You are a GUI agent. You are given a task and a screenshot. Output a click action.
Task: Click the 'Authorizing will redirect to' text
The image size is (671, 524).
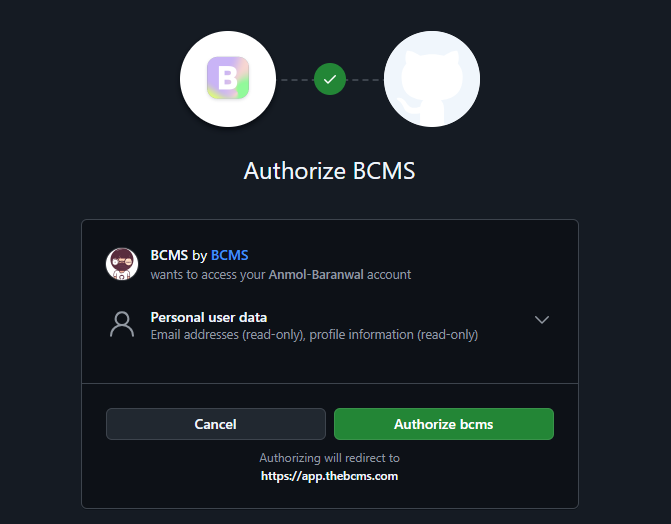click(x=330, y=458)
